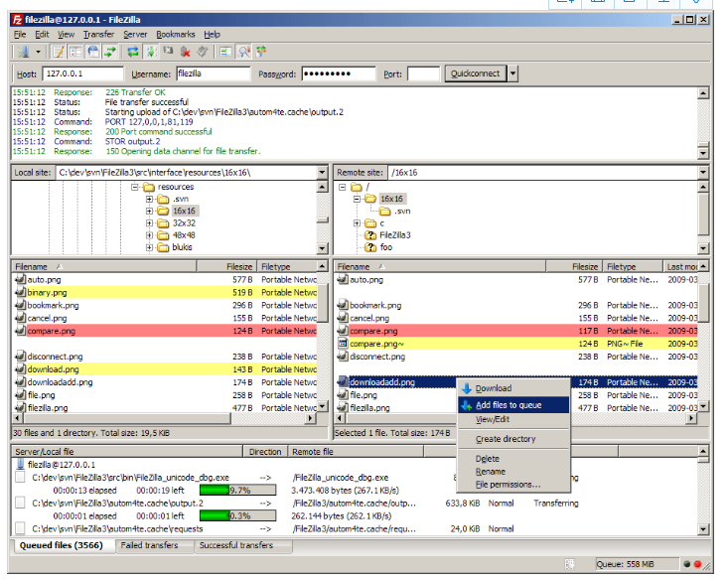Open the Remote site path dropdown
The width and height of the screenshot is (728, 580).
[x=703, y=172]
